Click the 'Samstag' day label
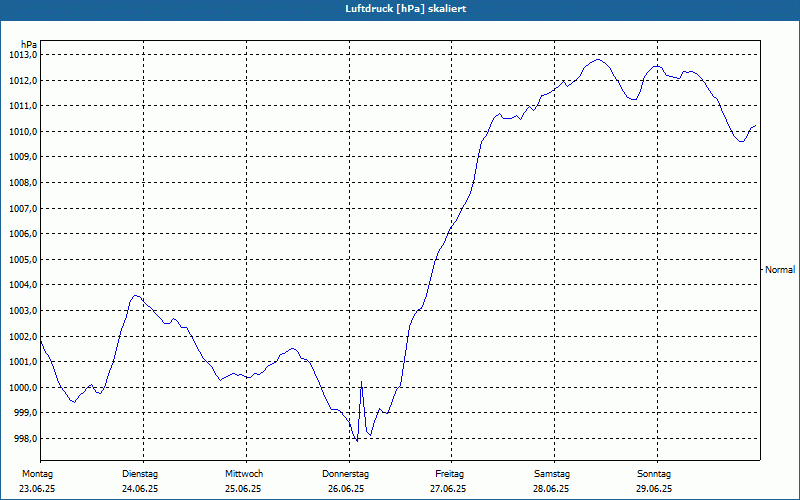This screenshot has width=800, height=500. [x=552, y=474]
